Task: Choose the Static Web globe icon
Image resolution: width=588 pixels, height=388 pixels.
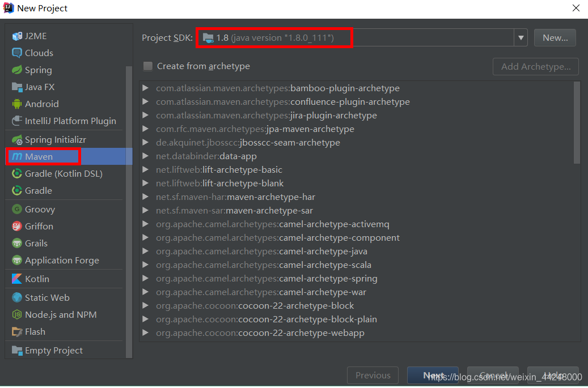Action: click(17, 298)
